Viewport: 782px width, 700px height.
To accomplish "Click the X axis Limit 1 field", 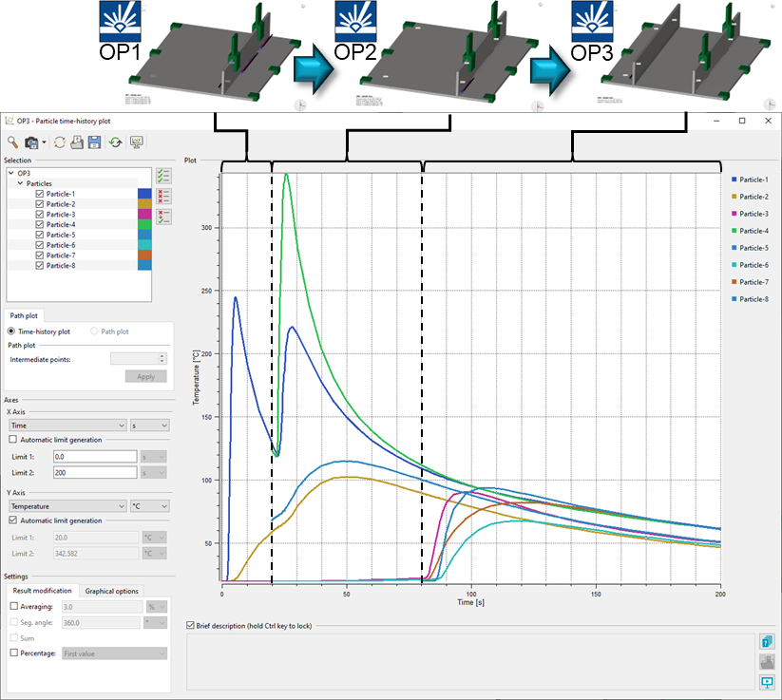I will point(95,456).
